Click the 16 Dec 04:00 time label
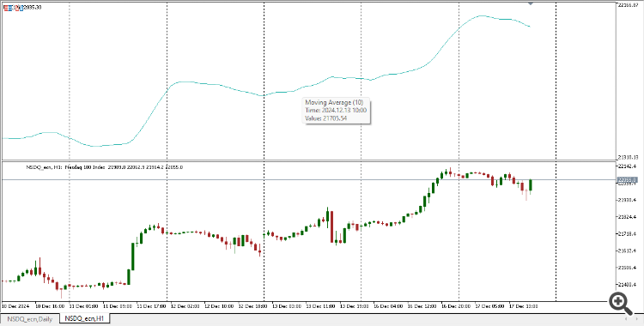Image resolution: width=644 pixels, height=326 pixels. pos(388,306)
